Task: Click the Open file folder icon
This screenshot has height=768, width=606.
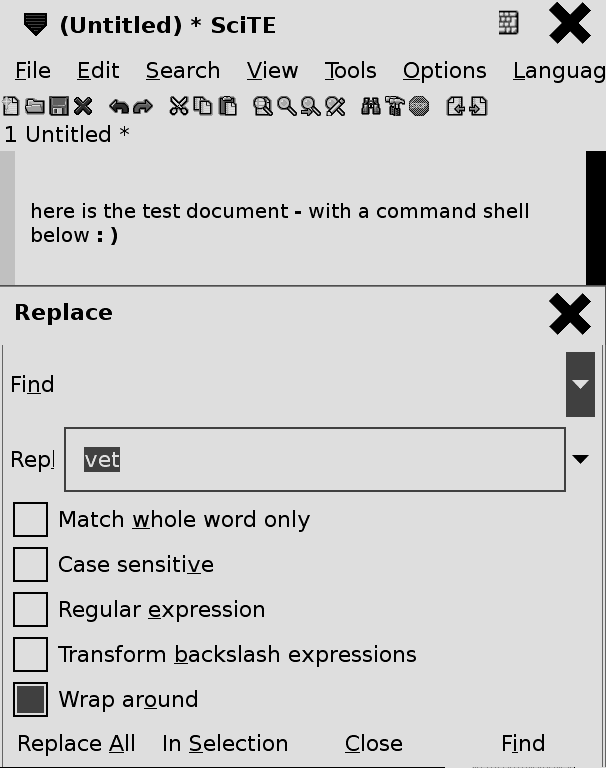Action: (x=34, y=106)
